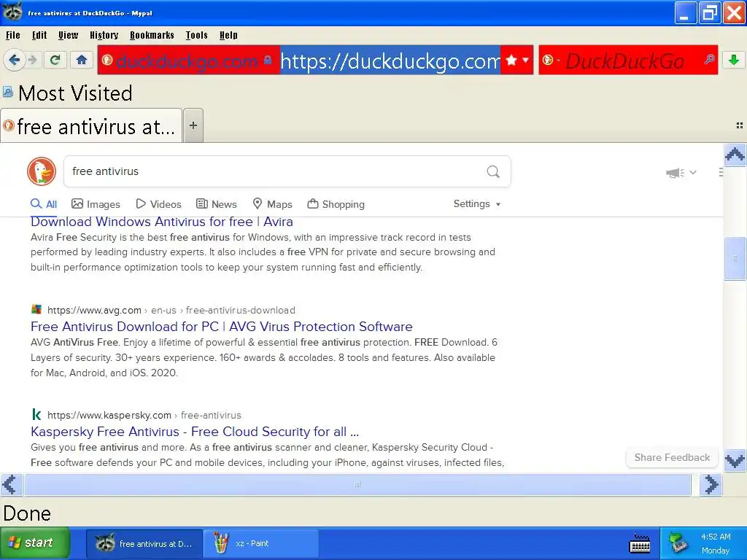
Task: Select the All results filter
Action: tap(44, 204)
